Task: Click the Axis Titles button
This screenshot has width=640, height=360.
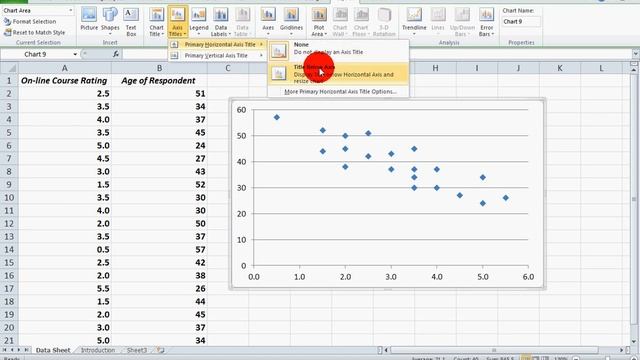Action: (x=178, y=22)
